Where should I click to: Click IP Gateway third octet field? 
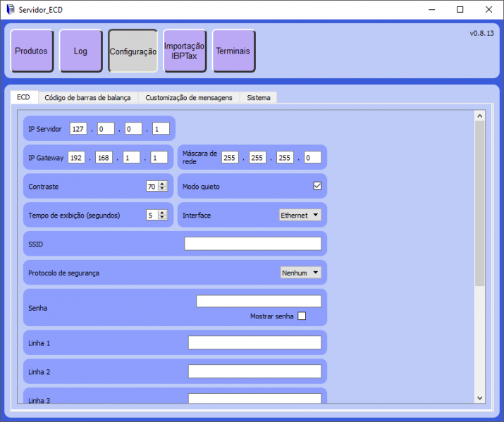click(132, 157)
